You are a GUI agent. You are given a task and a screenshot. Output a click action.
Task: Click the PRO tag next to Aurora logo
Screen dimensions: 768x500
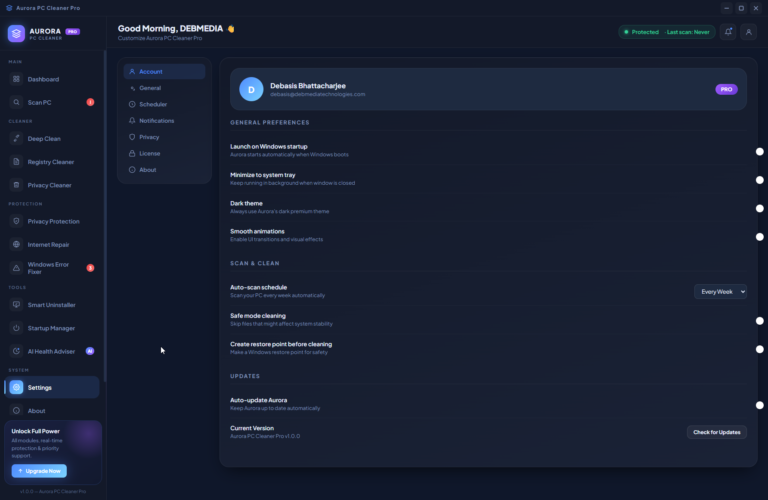click(x=72, y=31)
